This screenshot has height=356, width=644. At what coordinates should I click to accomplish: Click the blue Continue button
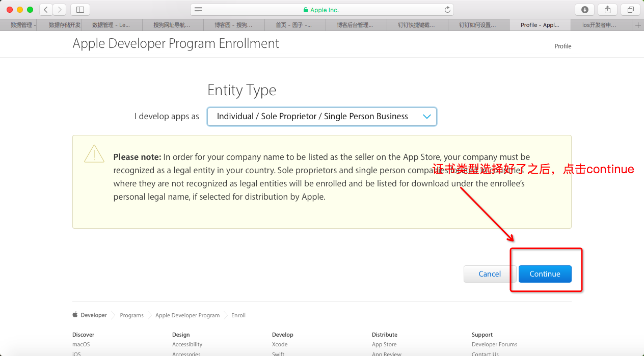(x=545, y=273)
